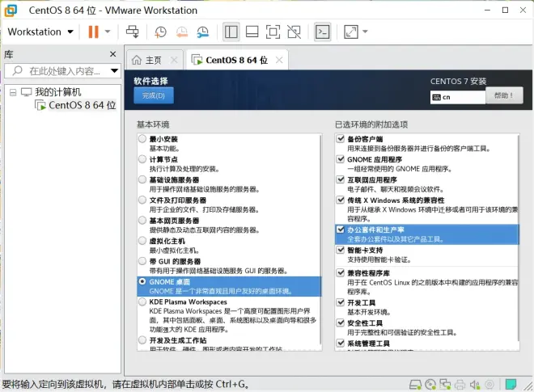Click the USB device status bar icon

click(489, 385)
